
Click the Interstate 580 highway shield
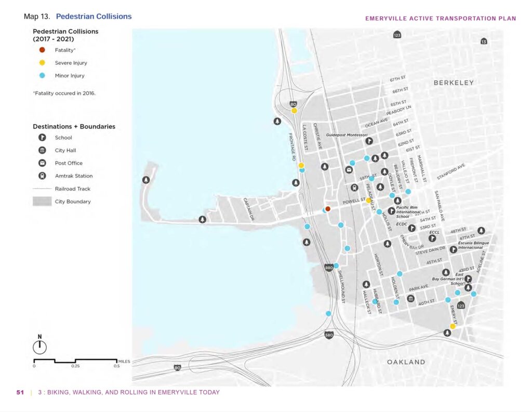click(x=329, y=335)
